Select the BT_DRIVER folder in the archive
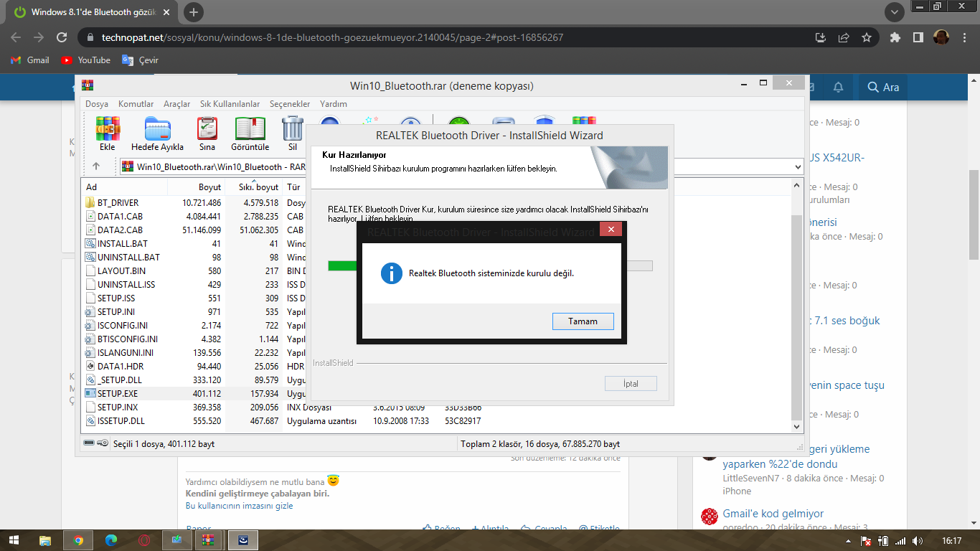 118,203
